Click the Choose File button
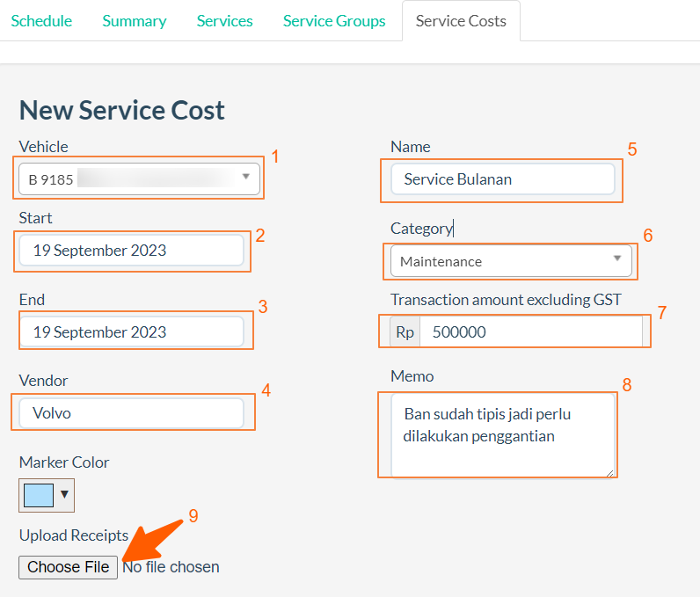Image resolution: width=700 pixels, height=597 pixels. 69,567
